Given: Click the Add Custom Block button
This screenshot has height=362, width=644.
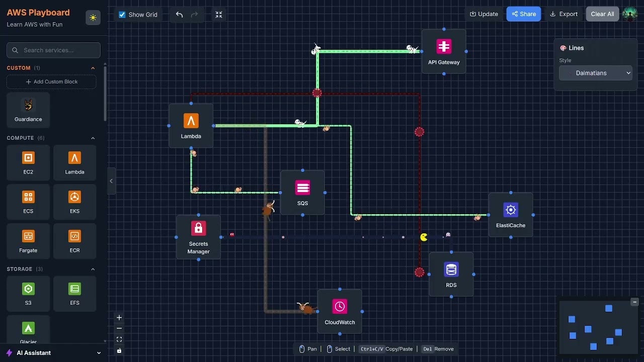Looking at the screenshot, I should 51,81.
